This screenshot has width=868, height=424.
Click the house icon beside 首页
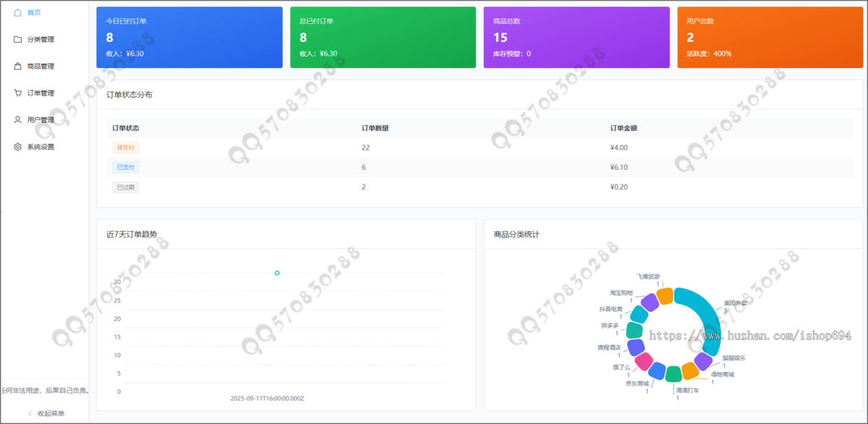point(17,12)
